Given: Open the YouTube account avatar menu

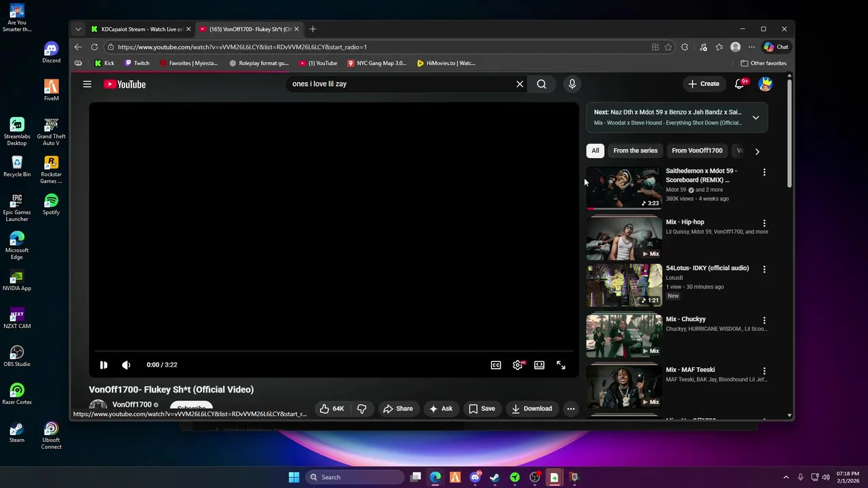Looking at the screenshot, I should click(766, 84).
